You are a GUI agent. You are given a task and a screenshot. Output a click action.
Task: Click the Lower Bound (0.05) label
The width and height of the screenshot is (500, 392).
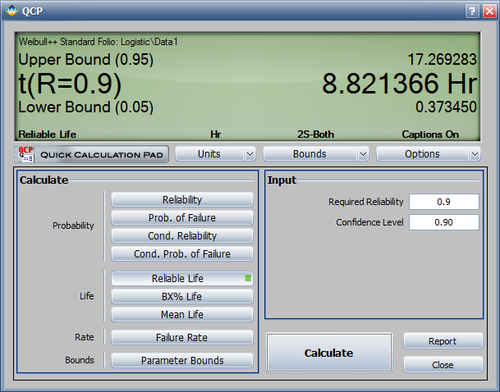click(86, 107)
